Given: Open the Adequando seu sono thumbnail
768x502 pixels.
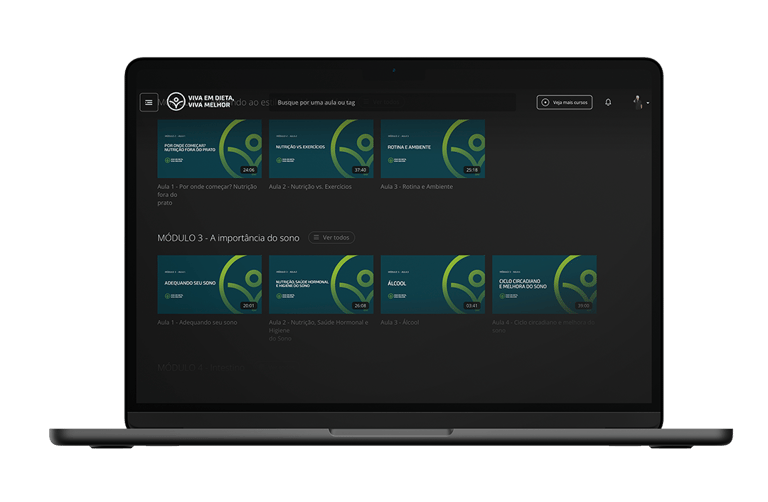Looking at the screenshot, I should 210,285.
